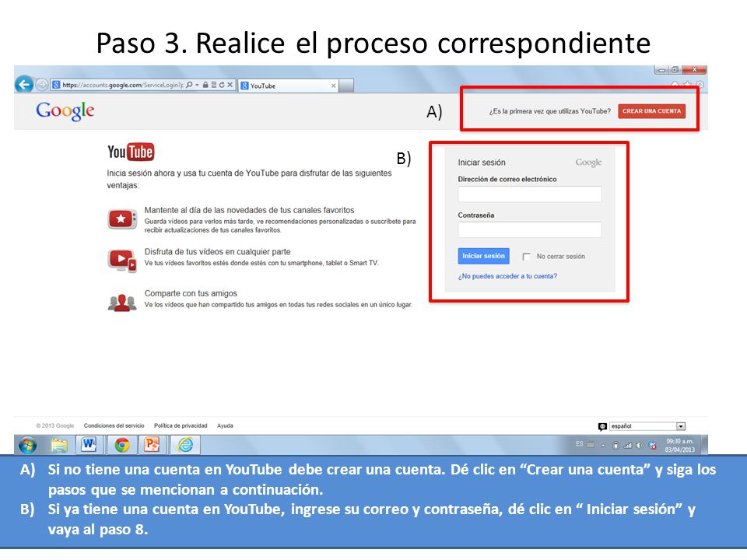Click small Google logo in sign-in box

(x=588, y=163)
